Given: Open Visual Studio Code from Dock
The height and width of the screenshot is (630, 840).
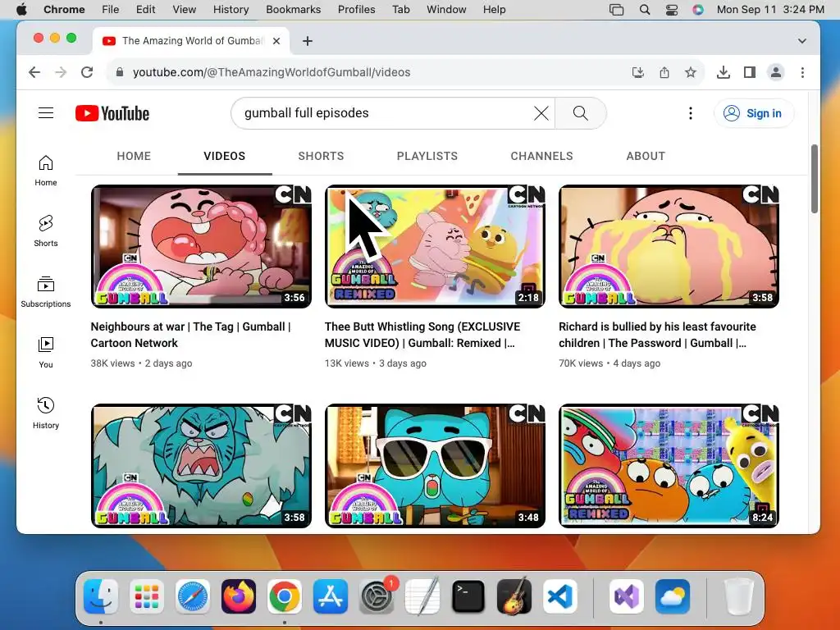Looking at the screenshot, I should point(560,596).
